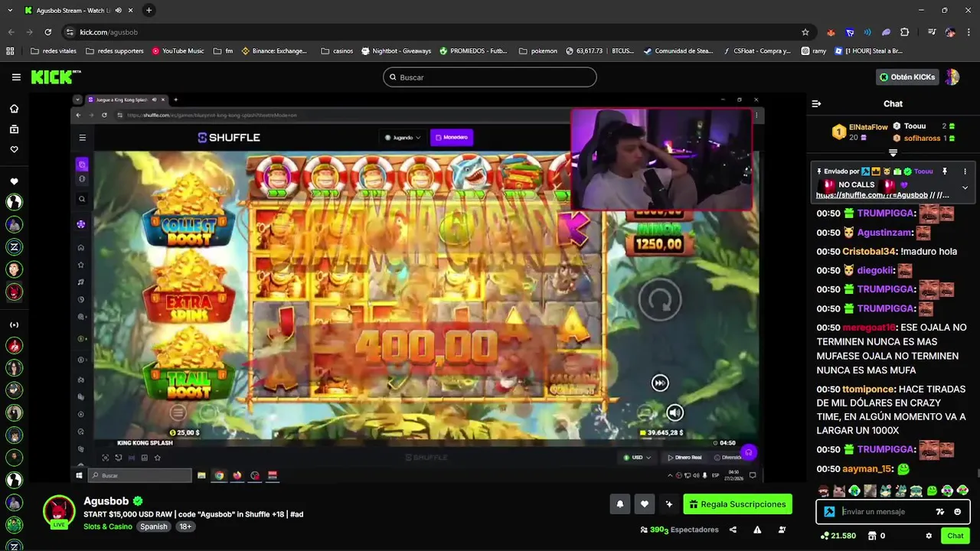
Task: Focus the Buscar search field
Action: pos(490,77)
